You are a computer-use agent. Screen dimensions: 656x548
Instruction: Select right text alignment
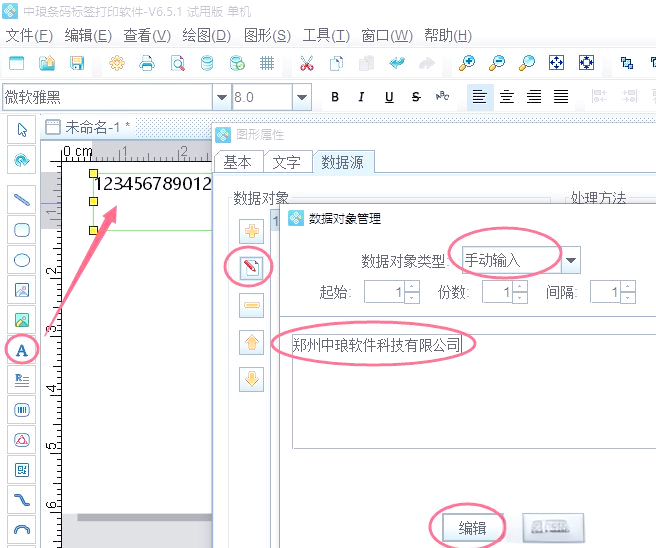[534, 97]
